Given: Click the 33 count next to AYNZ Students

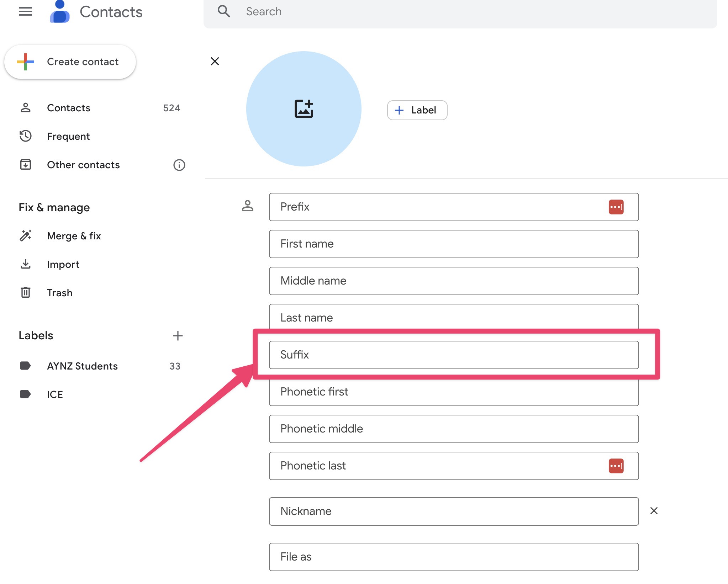Looking at the screenshot, I should point(175,366).
